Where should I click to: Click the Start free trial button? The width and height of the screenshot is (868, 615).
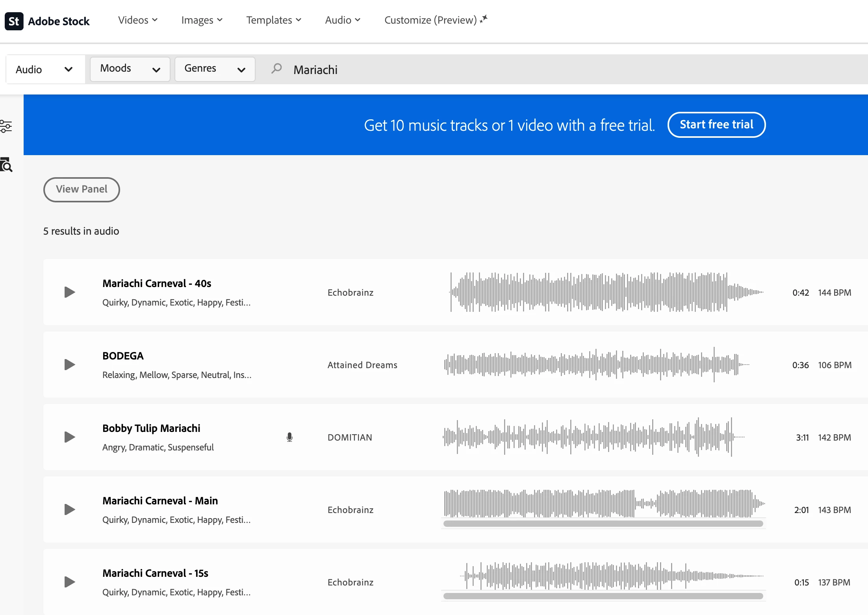716,125
